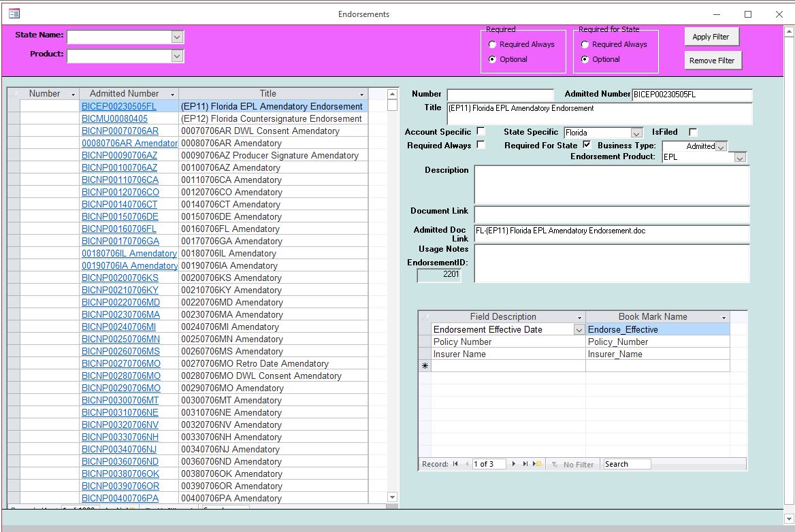Expand the State Name dropdown
The width and height of the screenshot is (795, 532).
point(177,37)
